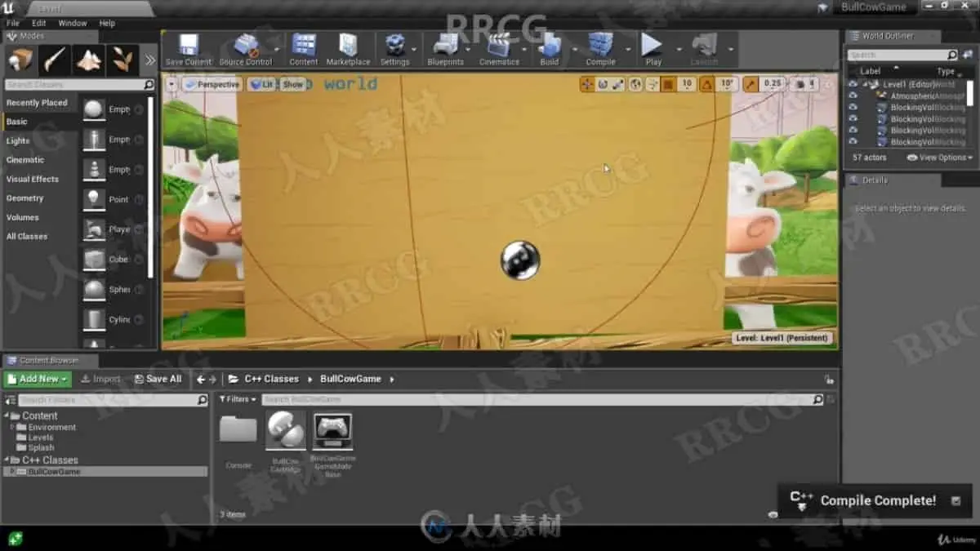The image size is (980, 551).
Task: Select the Cinematic category
Action: pyautogui.click(x=25, y=160)
